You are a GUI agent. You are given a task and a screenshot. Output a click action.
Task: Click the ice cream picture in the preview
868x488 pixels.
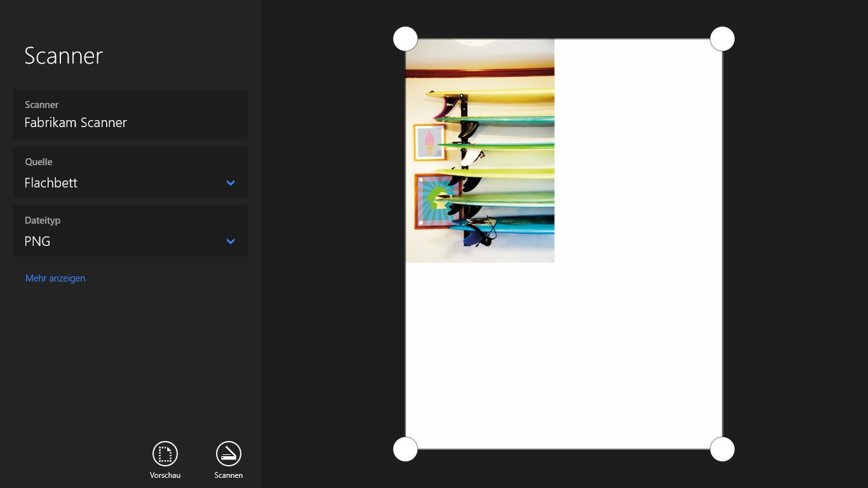(430, 142)
